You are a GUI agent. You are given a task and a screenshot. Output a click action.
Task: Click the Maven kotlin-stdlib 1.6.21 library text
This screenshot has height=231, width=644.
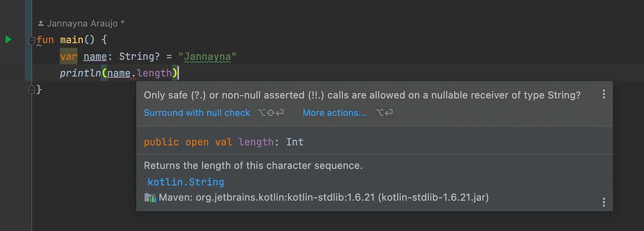323,198
